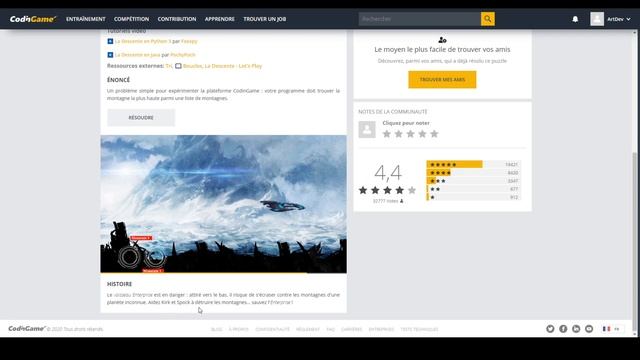Click the video icon before Boucles resource
This screenshot has height=360, width=640.
178,66
